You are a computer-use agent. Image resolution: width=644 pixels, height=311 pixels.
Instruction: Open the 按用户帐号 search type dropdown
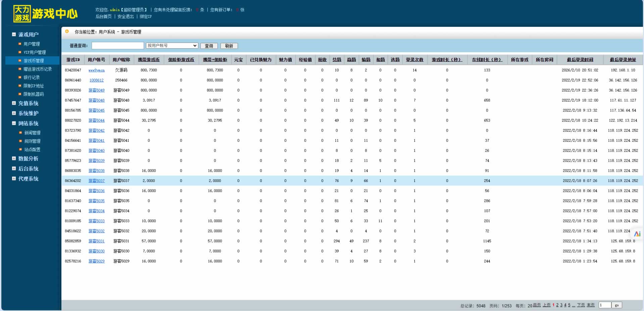pyautogui.click(x=172, y=46)
